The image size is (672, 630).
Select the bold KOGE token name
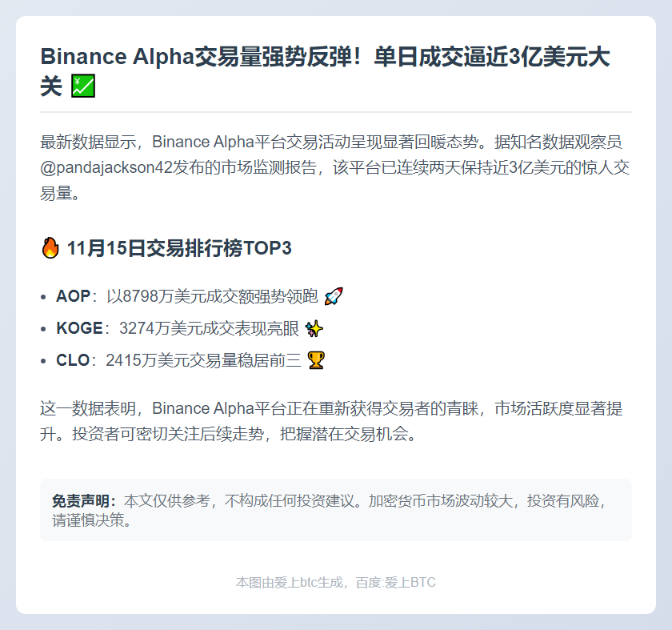click(x=79, y=328)
